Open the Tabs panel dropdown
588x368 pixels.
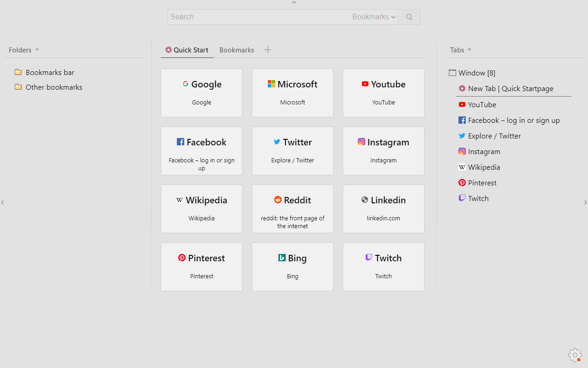(x=469, y=50)
